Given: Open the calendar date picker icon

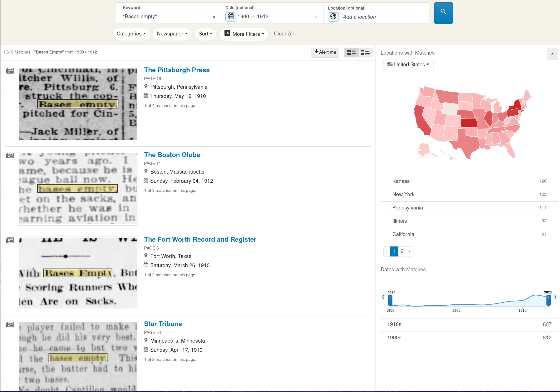Looking at the screenshot, I should 230,17.
